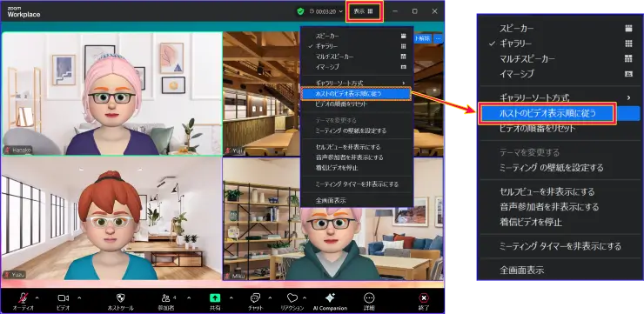Toggle セルフビューを非表示にする in enlarged menu callout
This screenshot has height=314, width=644.
coord(547,191)
